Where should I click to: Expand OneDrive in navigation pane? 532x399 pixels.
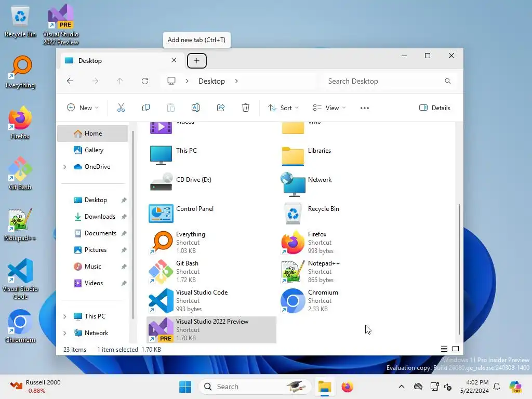click(65, 167)
